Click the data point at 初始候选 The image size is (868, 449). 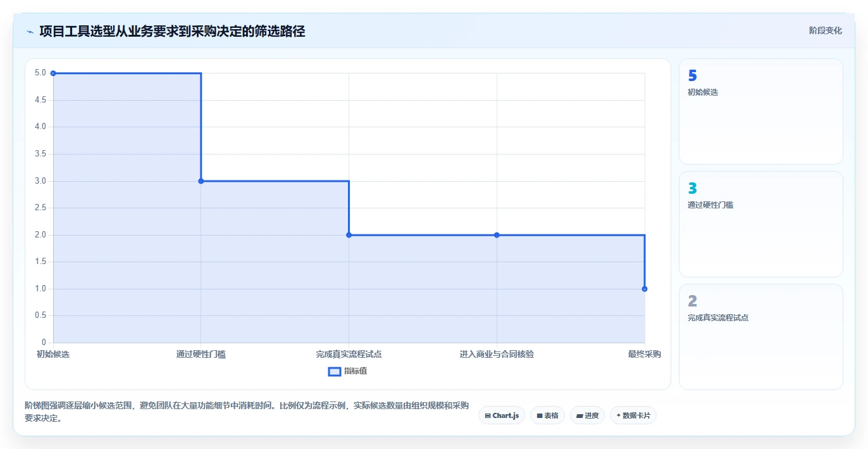[x=53, y=73]
